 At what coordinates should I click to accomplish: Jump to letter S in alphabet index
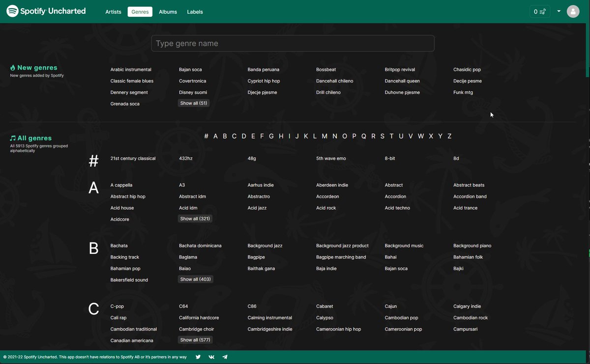[383, 136]
